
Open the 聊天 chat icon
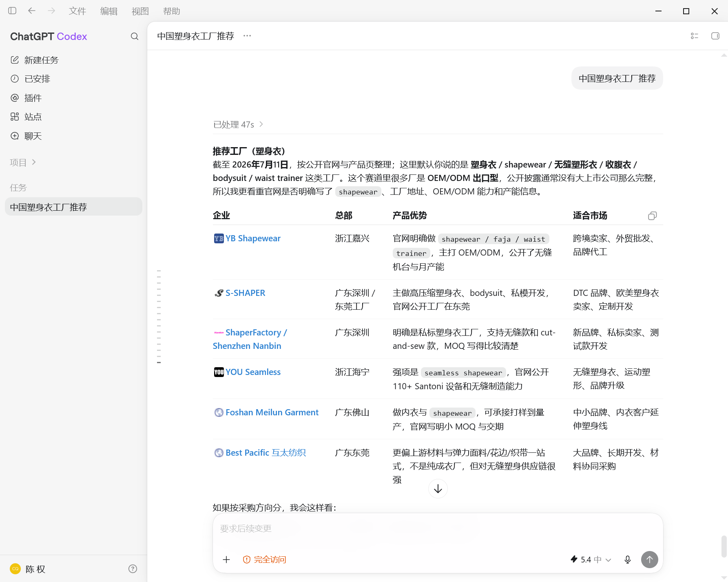15,136
